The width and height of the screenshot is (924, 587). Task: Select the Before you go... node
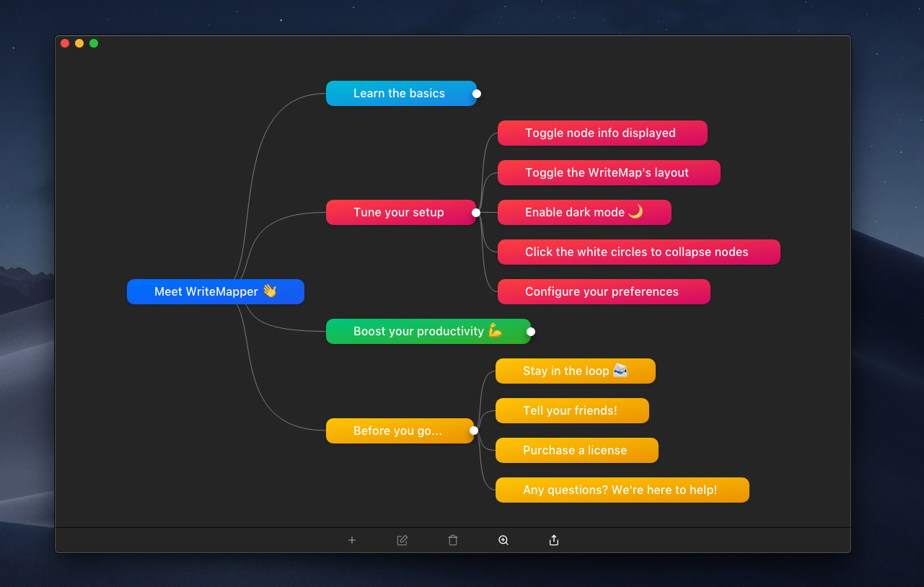click(400, 431)
